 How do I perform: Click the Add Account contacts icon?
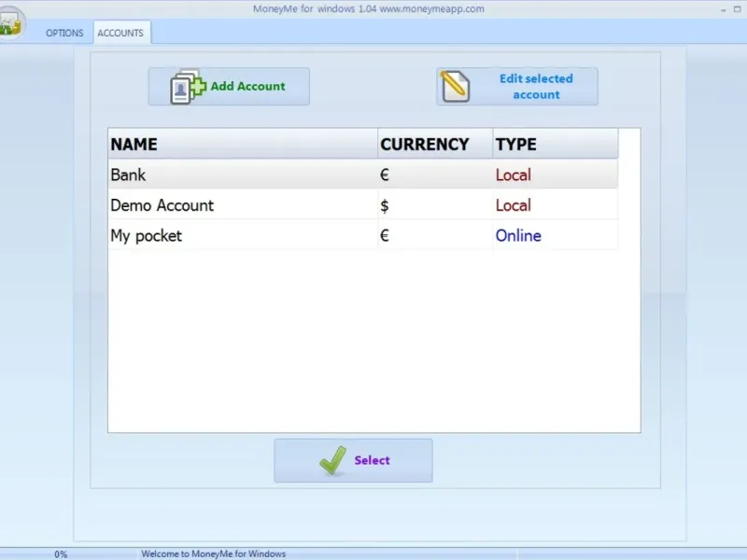(188, 87)
